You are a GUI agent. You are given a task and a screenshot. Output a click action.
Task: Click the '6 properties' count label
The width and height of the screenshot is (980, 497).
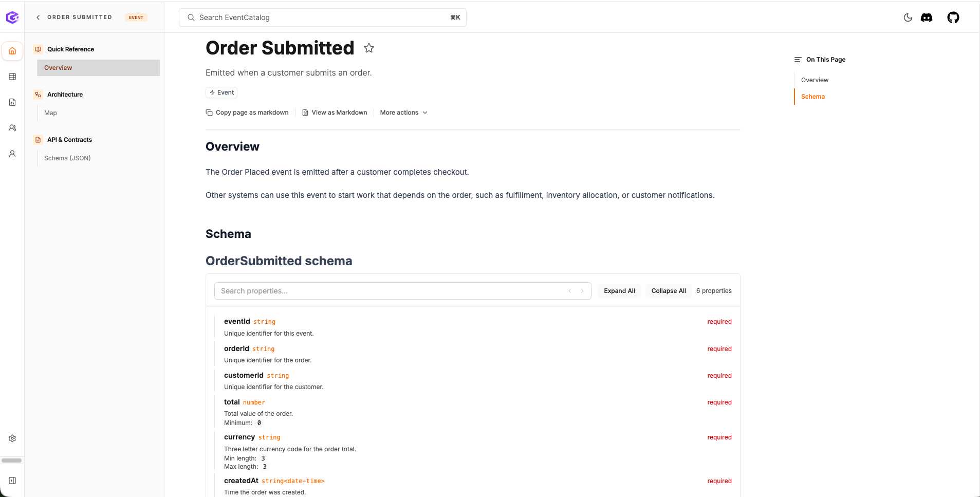point(714,291)
